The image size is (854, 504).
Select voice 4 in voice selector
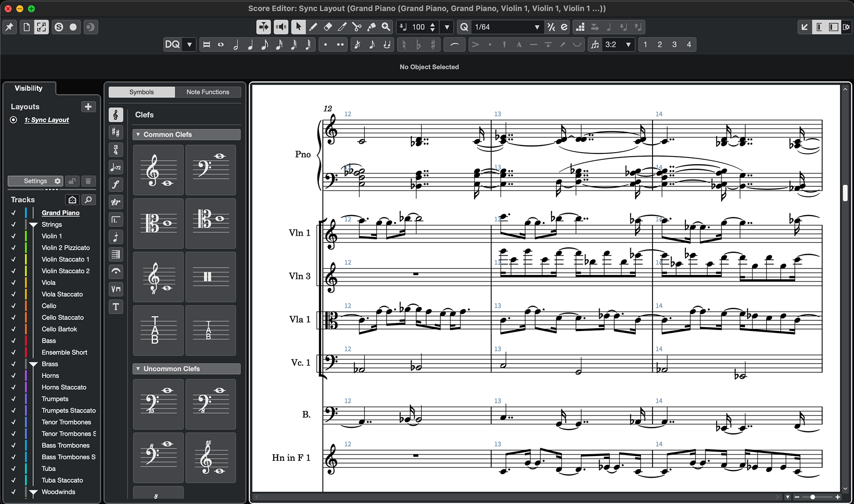pos(689,44)
